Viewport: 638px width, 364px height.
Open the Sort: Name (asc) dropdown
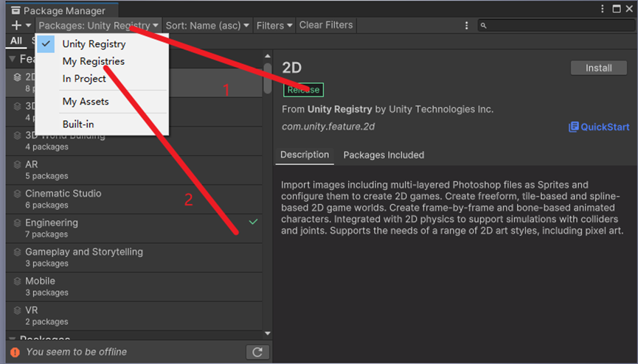pos(207,25)
